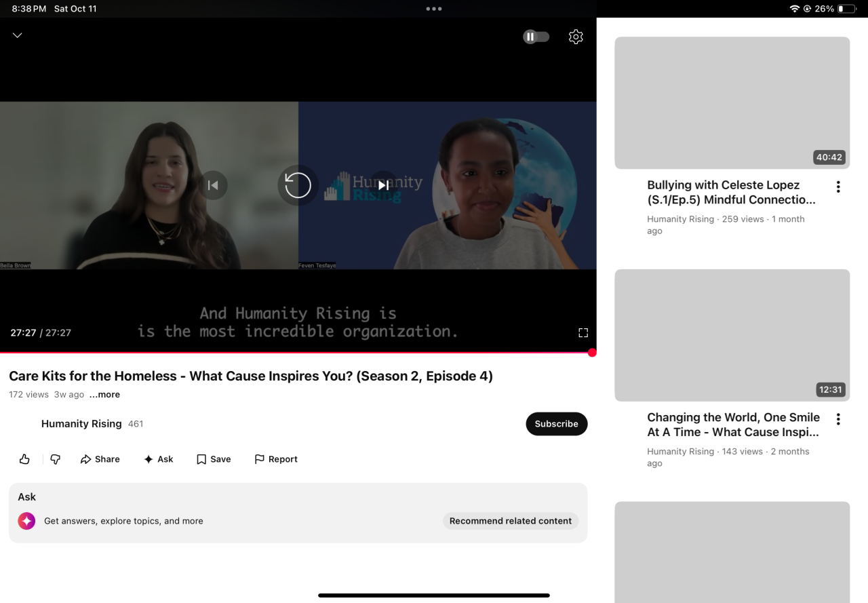Click the caption text 'And Humanity Rising is'

pyautogui.click(x=298, y=313)
